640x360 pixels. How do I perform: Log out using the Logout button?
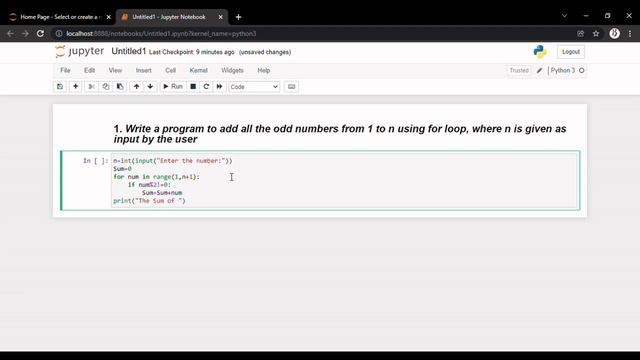(571, 52)
